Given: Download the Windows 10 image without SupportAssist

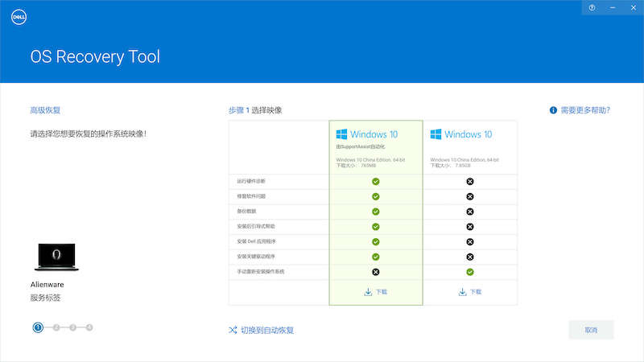Looking at the screenshot, I should (x=470, y=292).
